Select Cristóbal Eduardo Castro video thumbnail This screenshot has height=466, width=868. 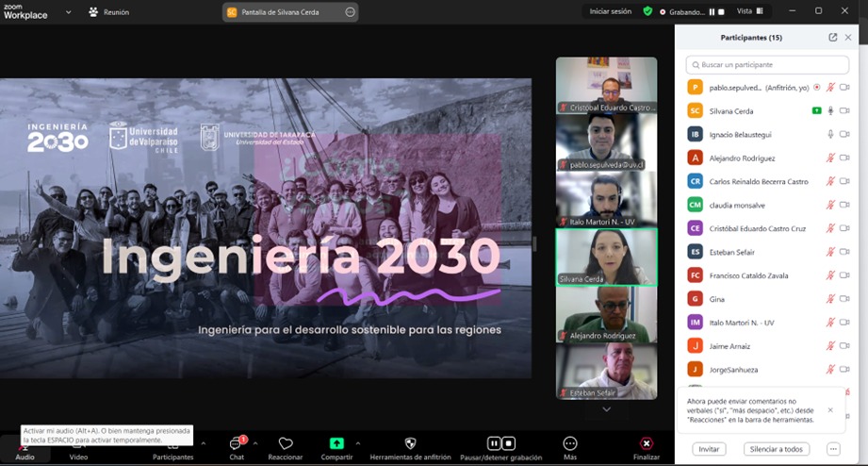coord(607,85)
